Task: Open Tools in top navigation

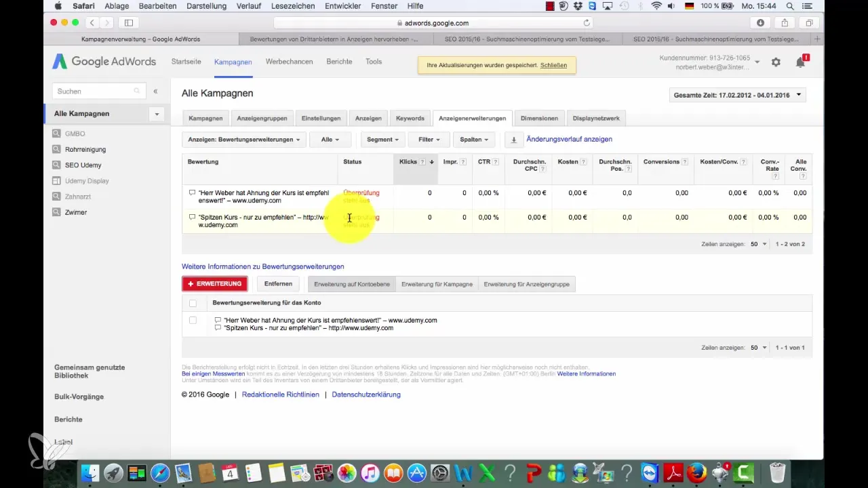Action: click(374, 62)
